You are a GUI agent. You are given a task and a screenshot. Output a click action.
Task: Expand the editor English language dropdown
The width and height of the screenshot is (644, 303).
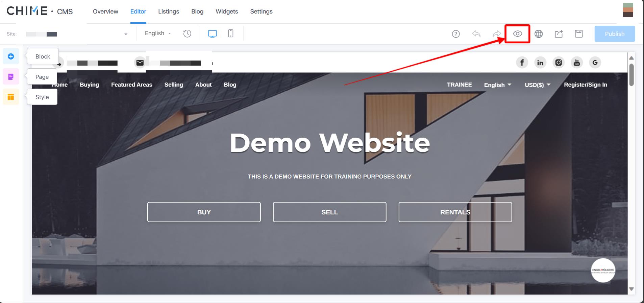click(x=158, y=33)
